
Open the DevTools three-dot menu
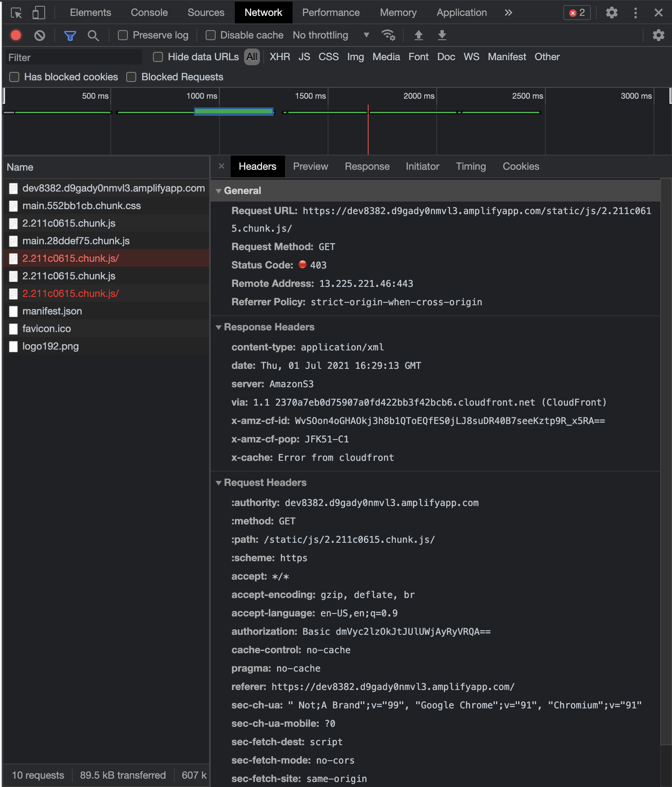pyautogui.click(x=635, y=13)
